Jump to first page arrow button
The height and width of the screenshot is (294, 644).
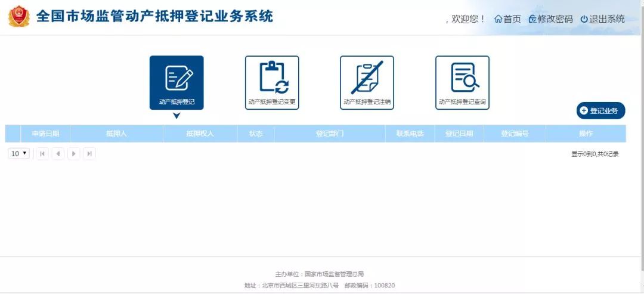[42, 154]
